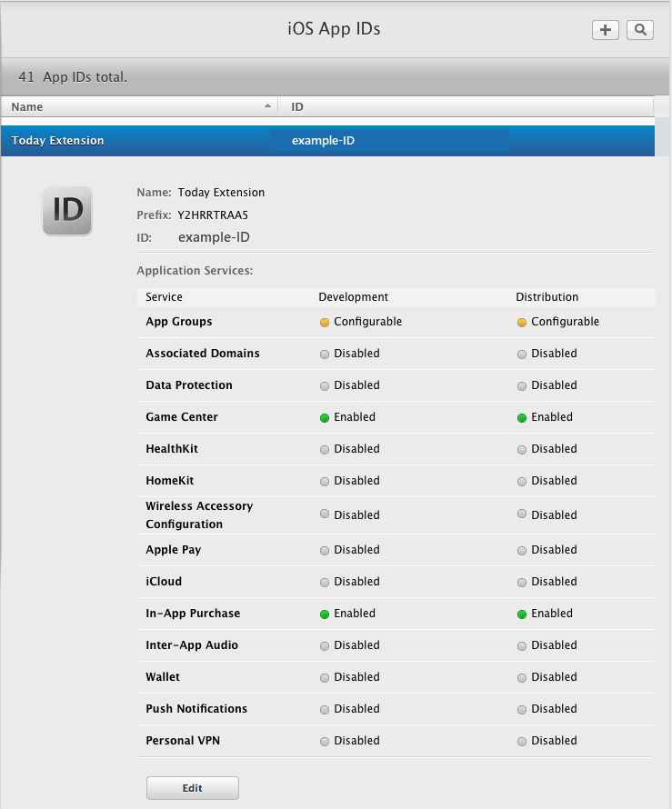Click the Personal VPN Distribution status dot
The height and width of the screenshot is (809, 672).
click(522, 741)
